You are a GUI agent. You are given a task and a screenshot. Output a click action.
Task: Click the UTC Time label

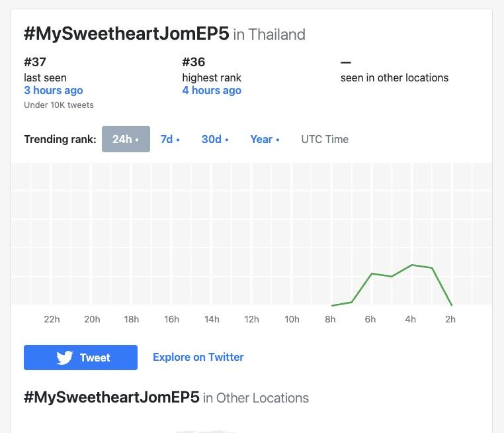click(x=325, y=139)
